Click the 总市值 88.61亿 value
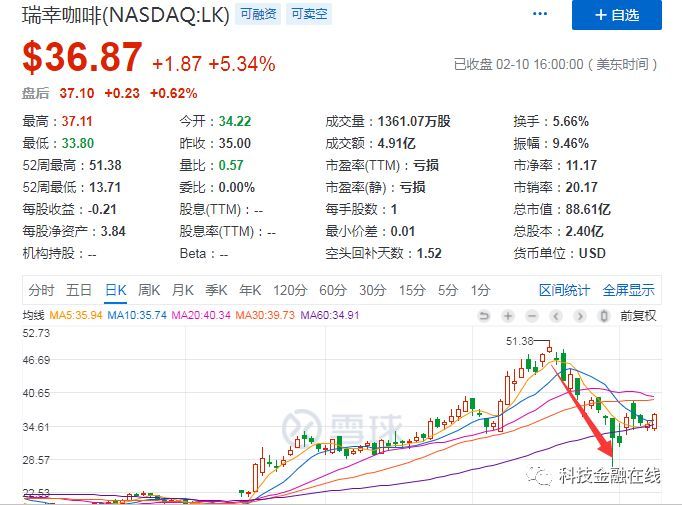This screenshot has width=682, height=505. (x=588, y=209)
